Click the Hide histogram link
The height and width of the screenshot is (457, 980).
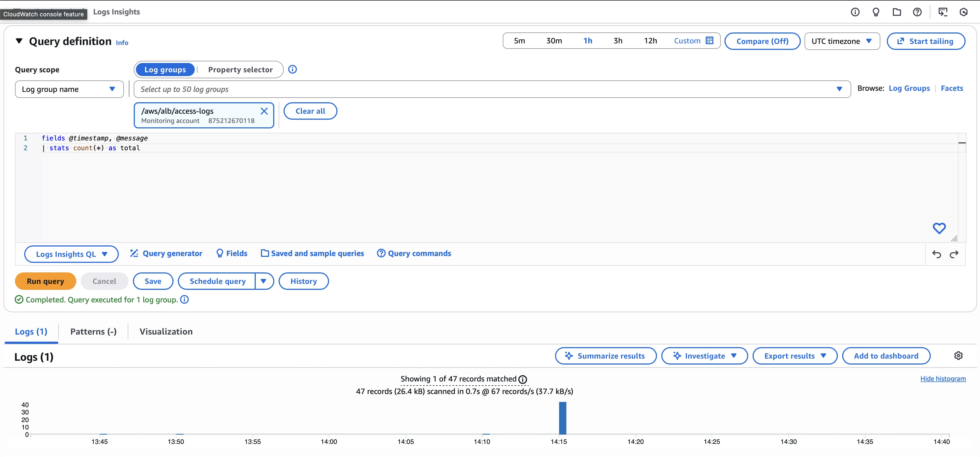point(943,378)
